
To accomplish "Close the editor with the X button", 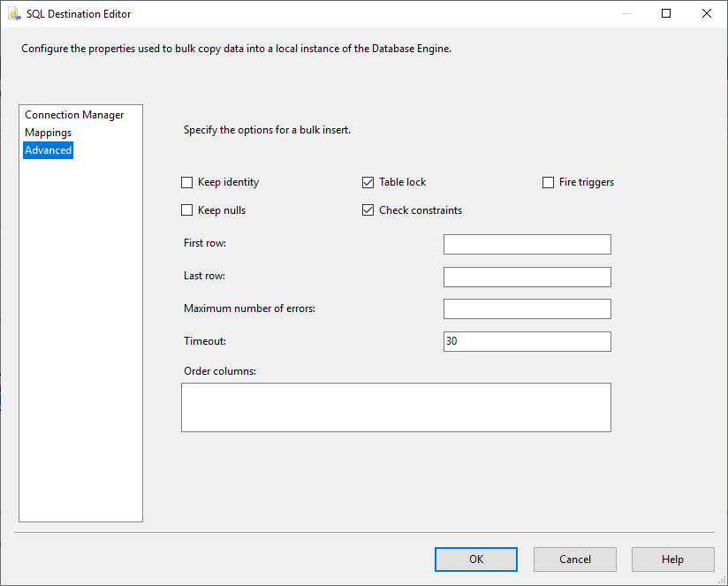I will tap(707, 13).
